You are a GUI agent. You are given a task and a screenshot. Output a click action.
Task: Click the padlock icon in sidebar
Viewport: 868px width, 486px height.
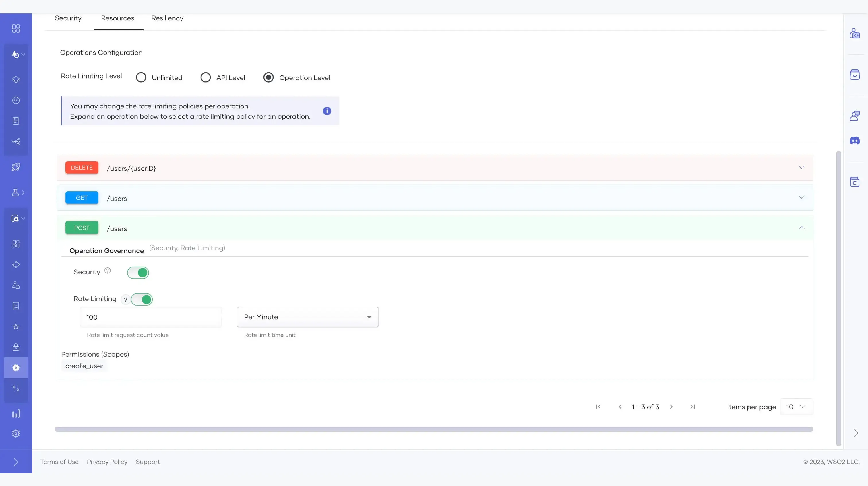click(x=16, y=347)
